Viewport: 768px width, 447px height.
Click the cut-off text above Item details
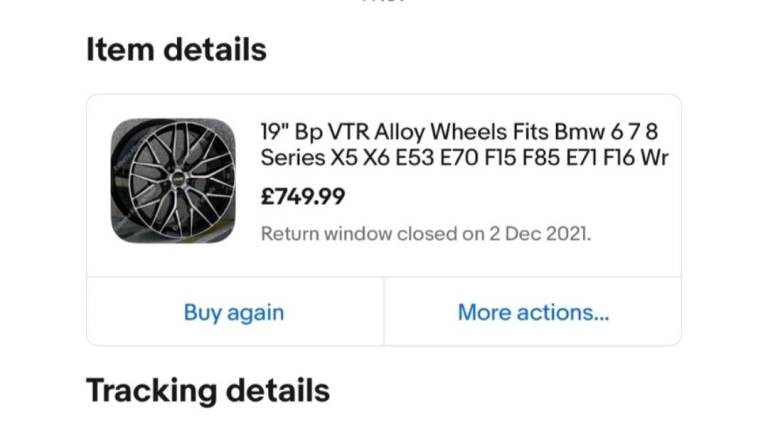click(x=383, y=3)
